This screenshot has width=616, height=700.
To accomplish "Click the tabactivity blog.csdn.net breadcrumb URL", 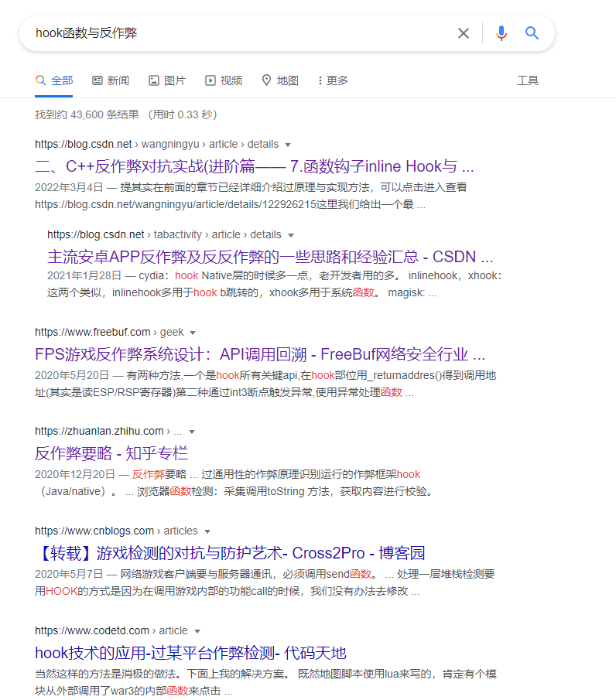I will point(164,235).
